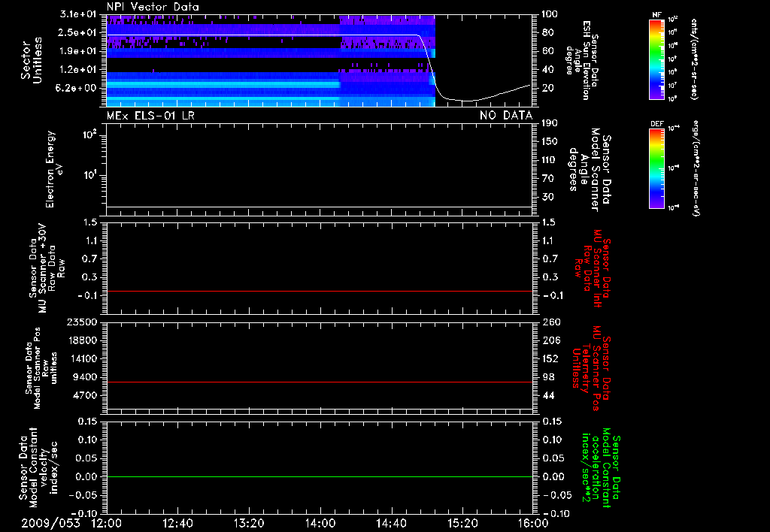Click the 15:20 time axis label

point(462,523)
